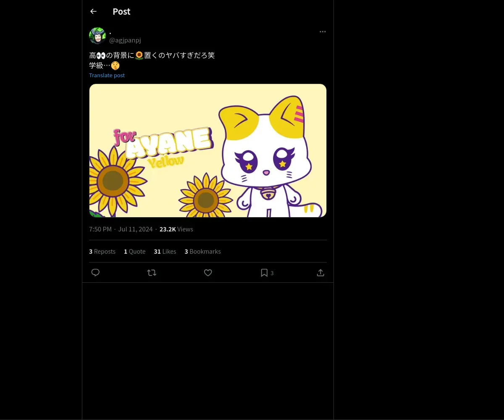The height and width of the screenshot is (420, 504).
Task: Click the author's profile avatar
Action: (97, 36)
